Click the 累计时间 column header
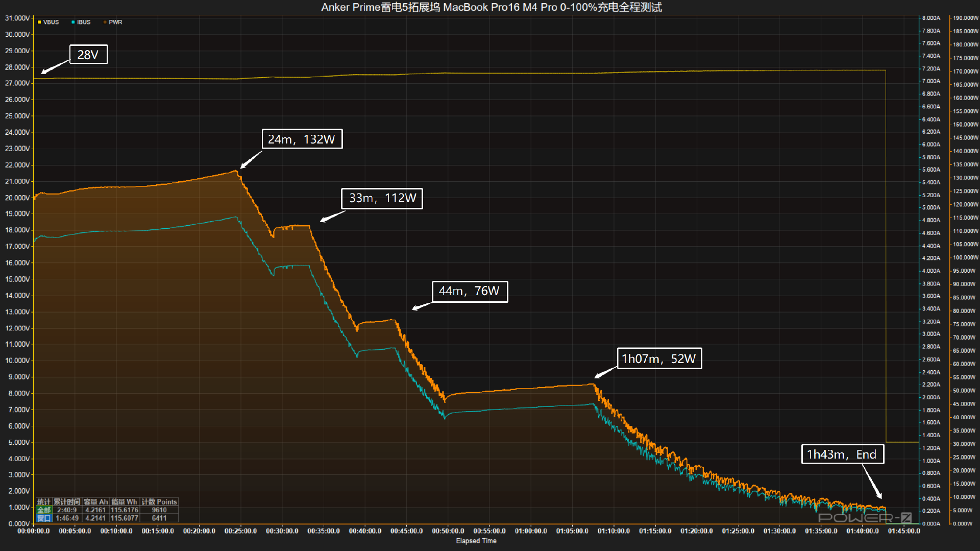Viewport: 980px width, 551px height. (x=67, y=502)
